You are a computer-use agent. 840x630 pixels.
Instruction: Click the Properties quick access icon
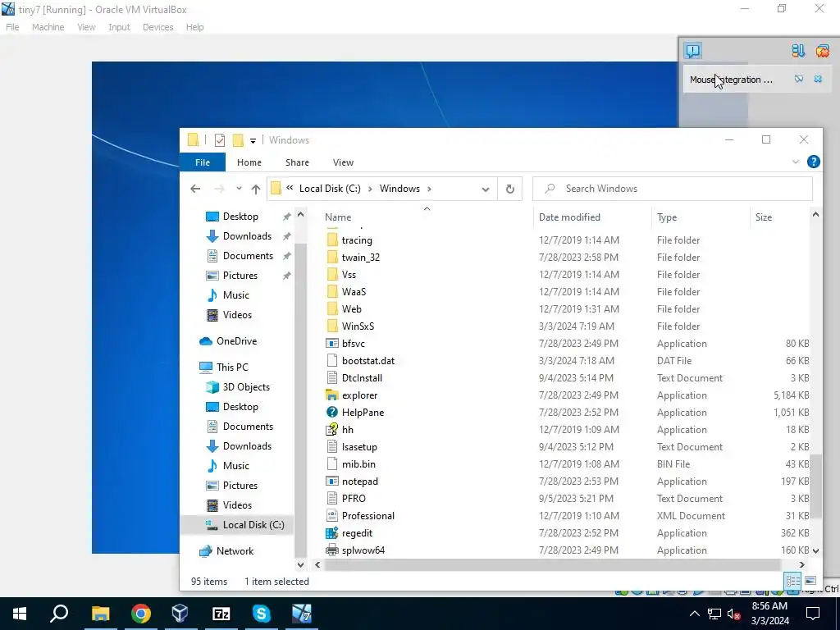(x=220, y=140)
